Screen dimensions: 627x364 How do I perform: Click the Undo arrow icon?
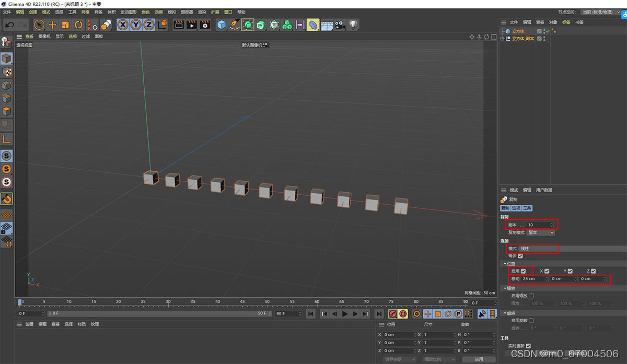(9, 25)
